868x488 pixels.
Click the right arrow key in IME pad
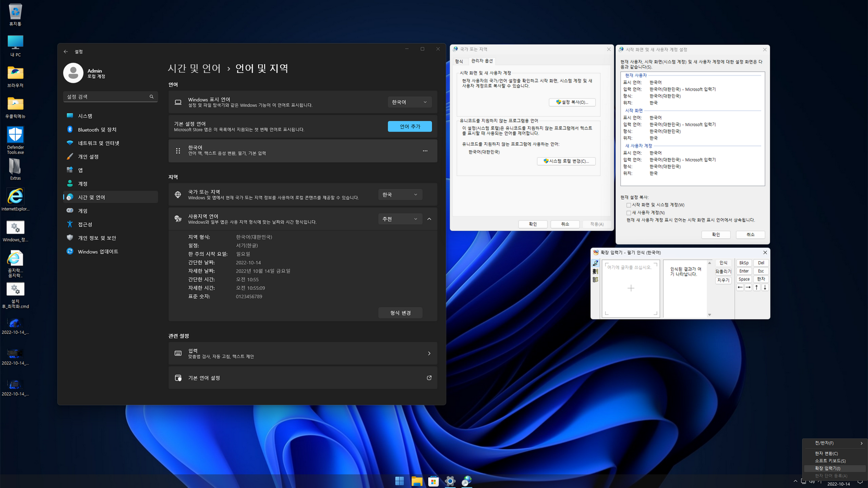pos(748,287)
